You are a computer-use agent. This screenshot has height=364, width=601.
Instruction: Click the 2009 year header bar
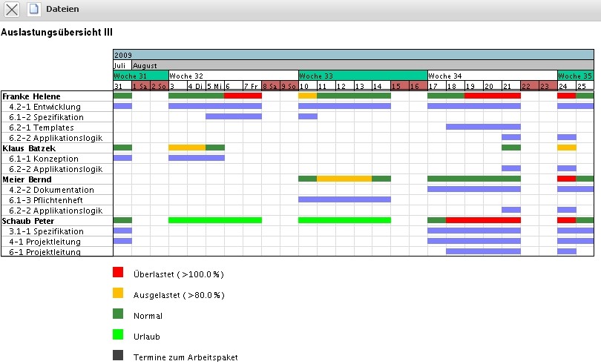coord(353,55)
